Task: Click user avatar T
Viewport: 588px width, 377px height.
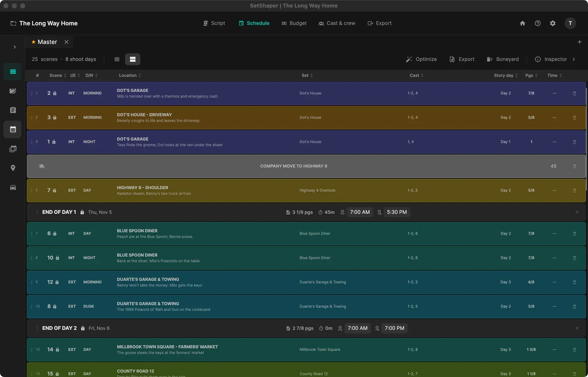Action: [x=570, y=23]
